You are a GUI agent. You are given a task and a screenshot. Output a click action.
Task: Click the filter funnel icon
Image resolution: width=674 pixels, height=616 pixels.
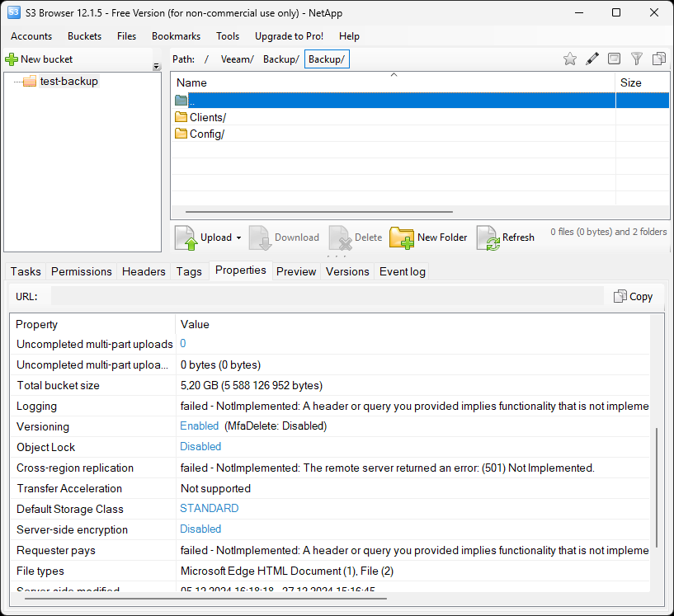pos(636,59)
